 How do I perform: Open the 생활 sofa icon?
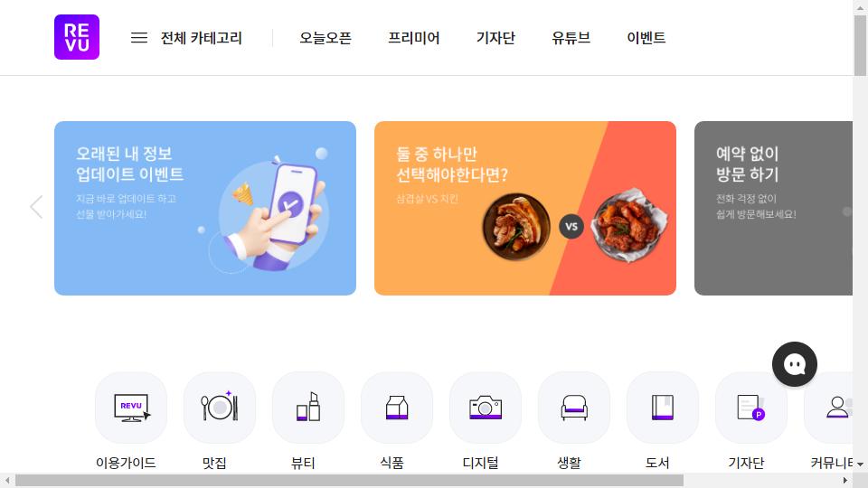click(x=574, y=408)
